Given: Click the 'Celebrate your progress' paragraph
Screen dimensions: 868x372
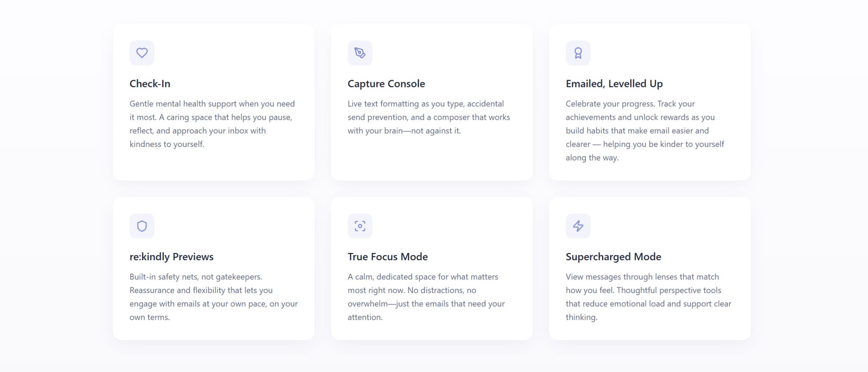Looking at the screenshot, I should coord(645,131).
